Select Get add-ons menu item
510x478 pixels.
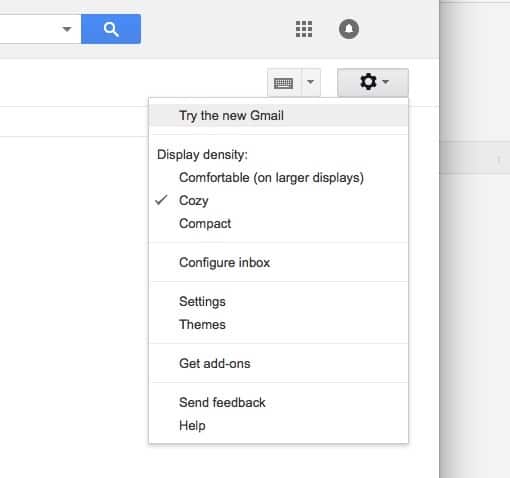pos(279,364)
